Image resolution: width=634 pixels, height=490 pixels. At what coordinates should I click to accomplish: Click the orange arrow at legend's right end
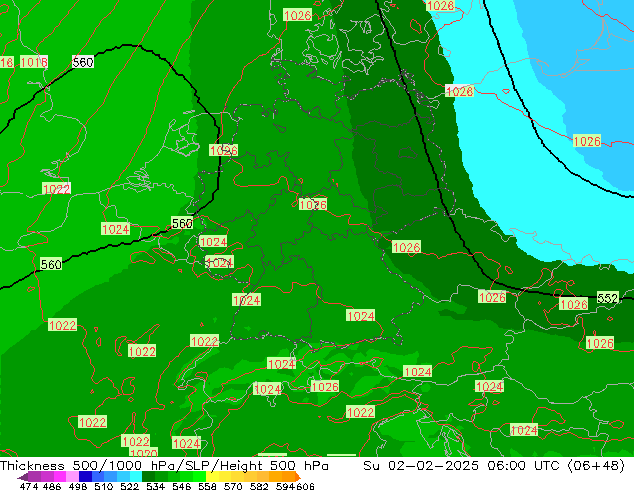(298, 477)
